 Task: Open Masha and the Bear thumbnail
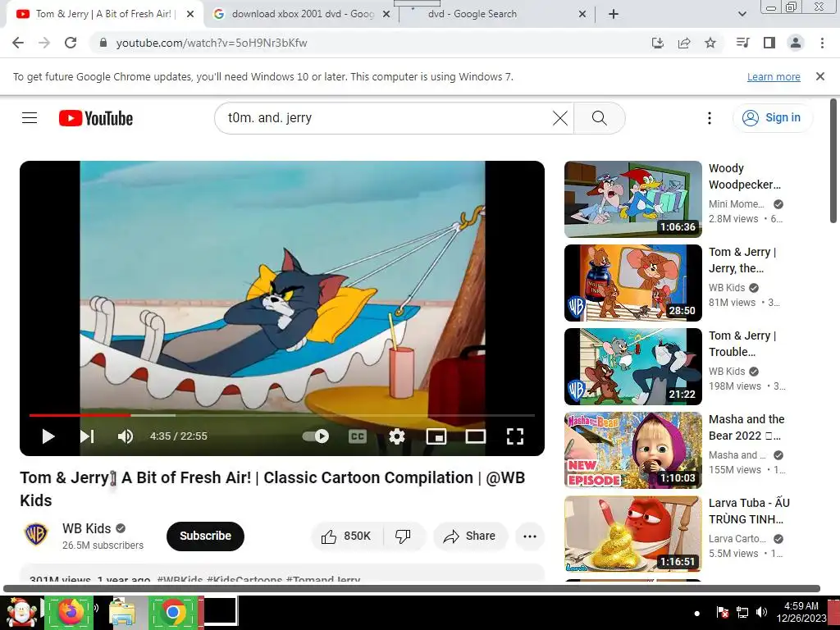coord(632,450)
